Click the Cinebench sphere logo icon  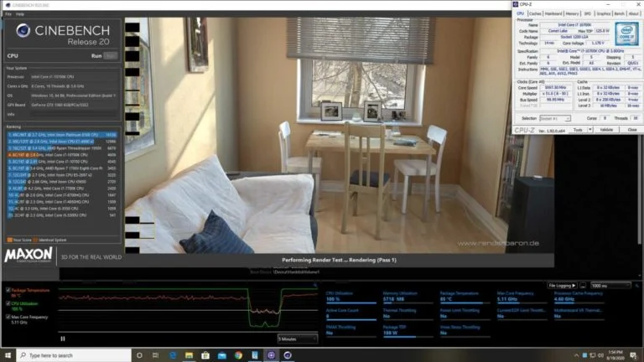click(x=23, y=31)
